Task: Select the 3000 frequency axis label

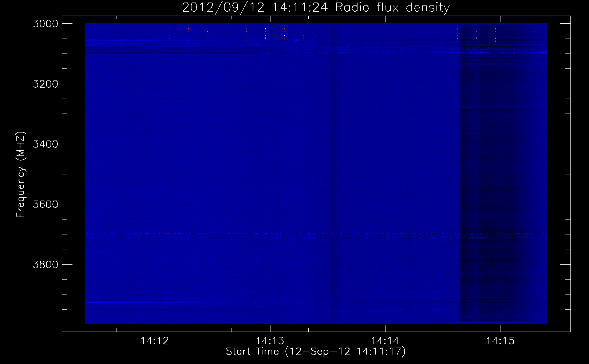Action: 46,24
